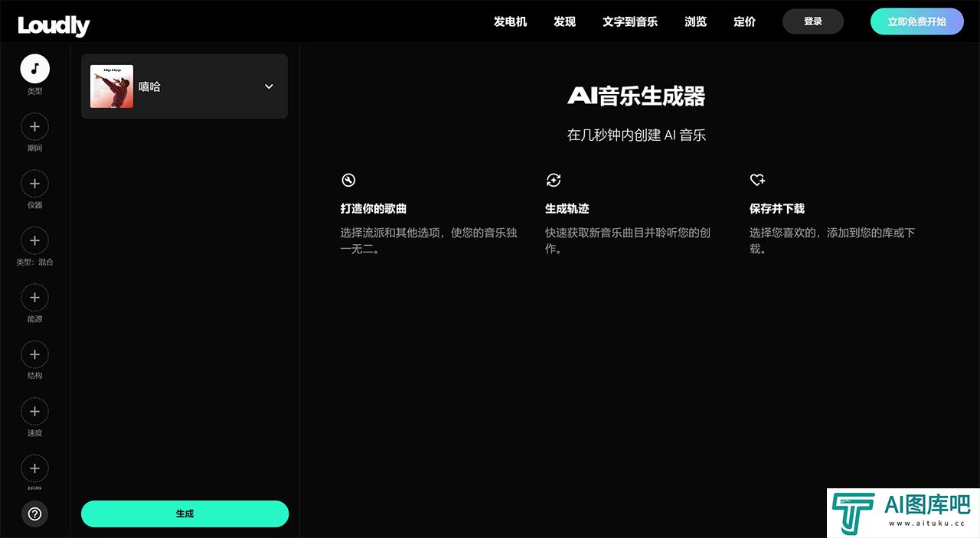Screen dimensions: 980x538
Task: Open the 发电机 menu item
Action: 510,21
